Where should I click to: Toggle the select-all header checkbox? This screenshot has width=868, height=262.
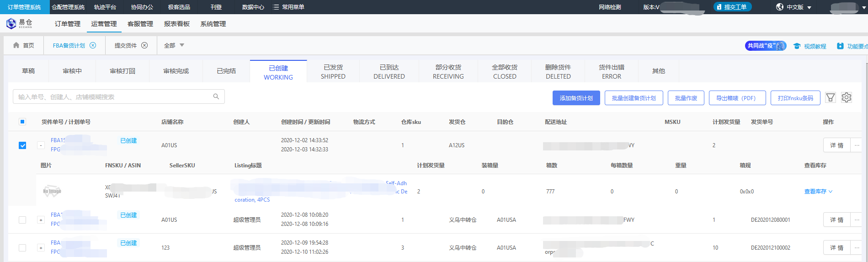[x=22, y=122]
